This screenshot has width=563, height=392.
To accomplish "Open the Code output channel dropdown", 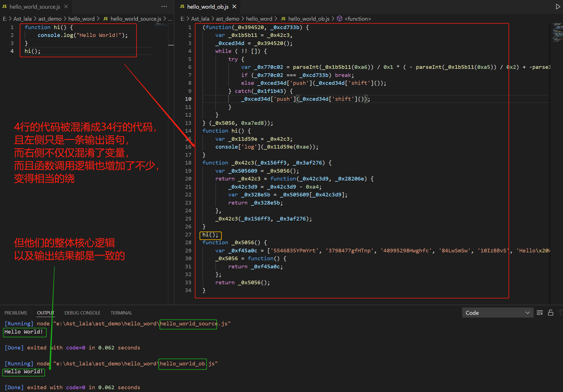I will coord(497,313).
